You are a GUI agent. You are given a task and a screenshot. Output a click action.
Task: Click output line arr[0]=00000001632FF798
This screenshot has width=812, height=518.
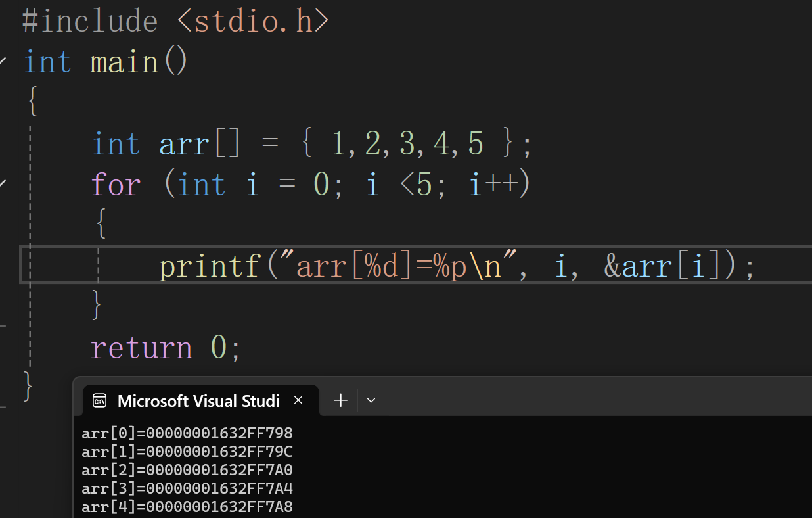pos(187,433)
